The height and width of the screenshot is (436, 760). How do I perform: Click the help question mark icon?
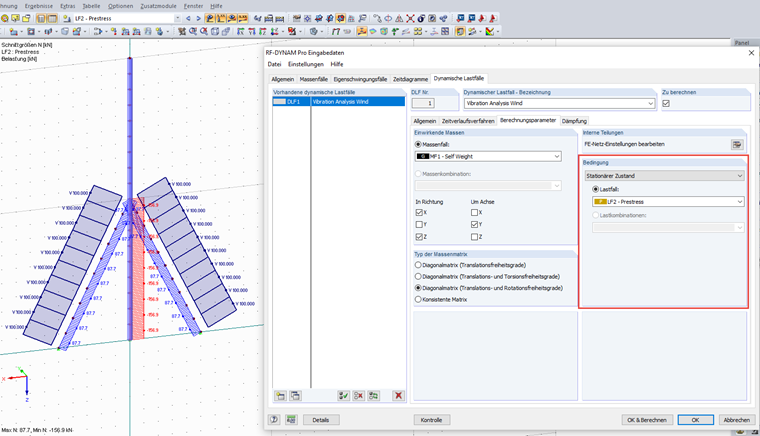pyautogui.click(x=274, y=420)
